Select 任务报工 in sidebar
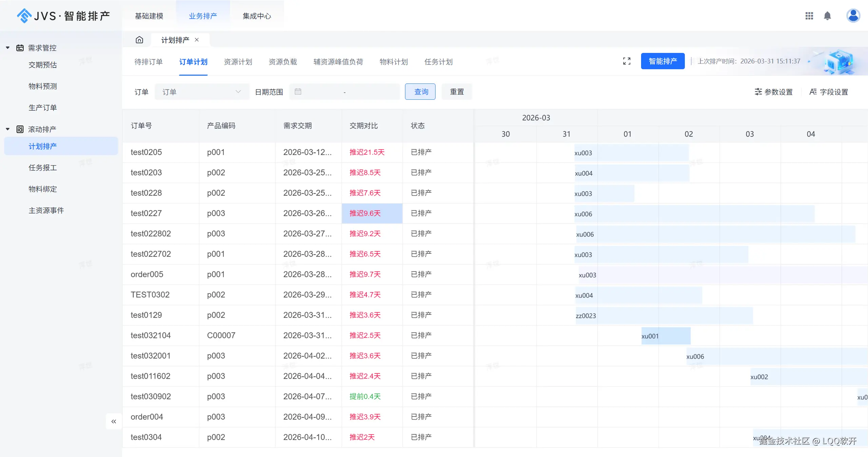The width and height of the screenshot is (868, 457). 43,168
